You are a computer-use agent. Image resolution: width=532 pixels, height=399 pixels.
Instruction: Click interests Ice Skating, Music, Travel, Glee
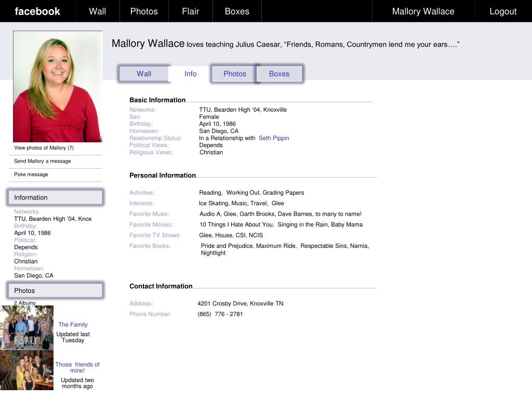tap(241, 203)
